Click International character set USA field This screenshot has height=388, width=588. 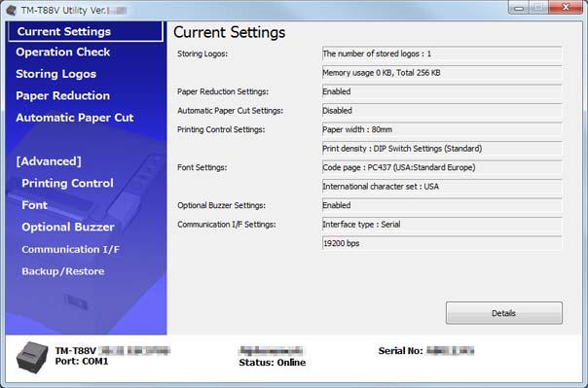442,187
